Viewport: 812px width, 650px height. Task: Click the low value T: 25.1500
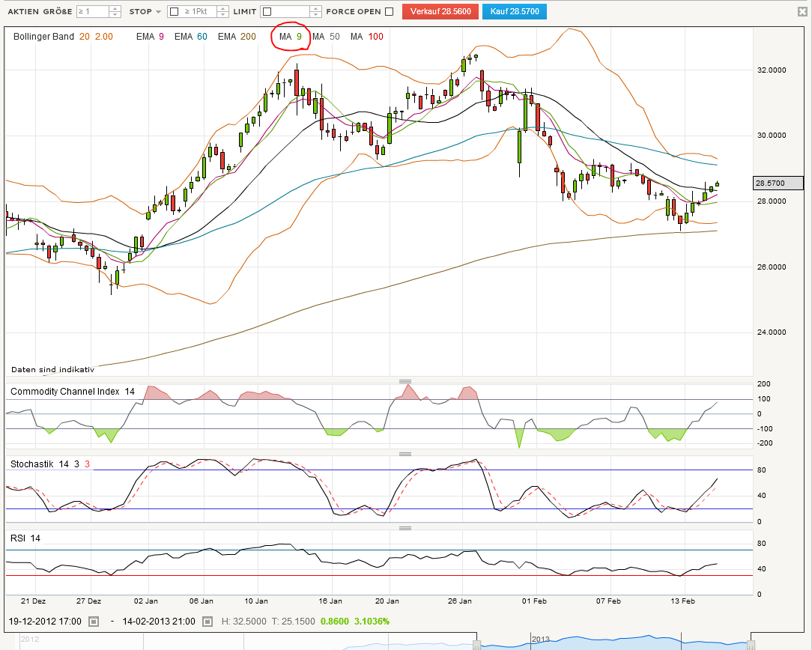tap(293, 621)
